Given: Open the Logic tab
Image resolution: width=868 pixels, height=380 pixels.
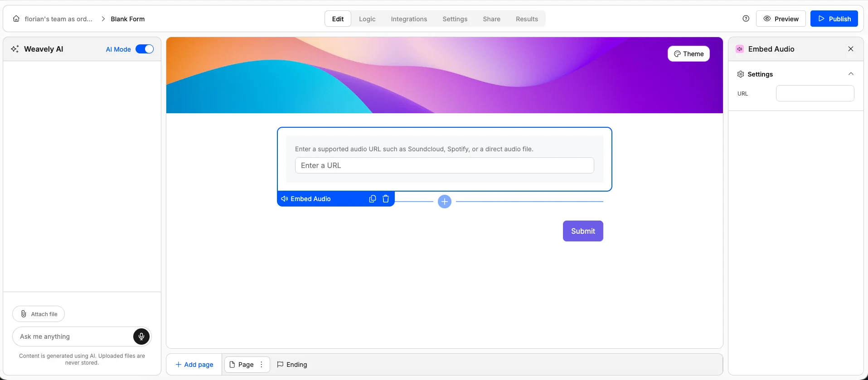Looking at the screenshot, I should coord(367,19).
